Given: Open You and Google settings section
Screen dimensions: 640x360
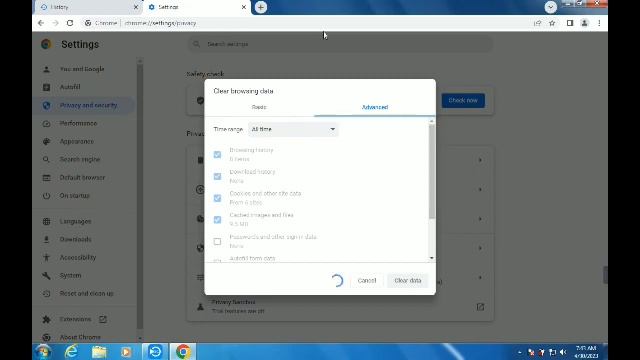Looking at the screenshot, I should (82, 69).
